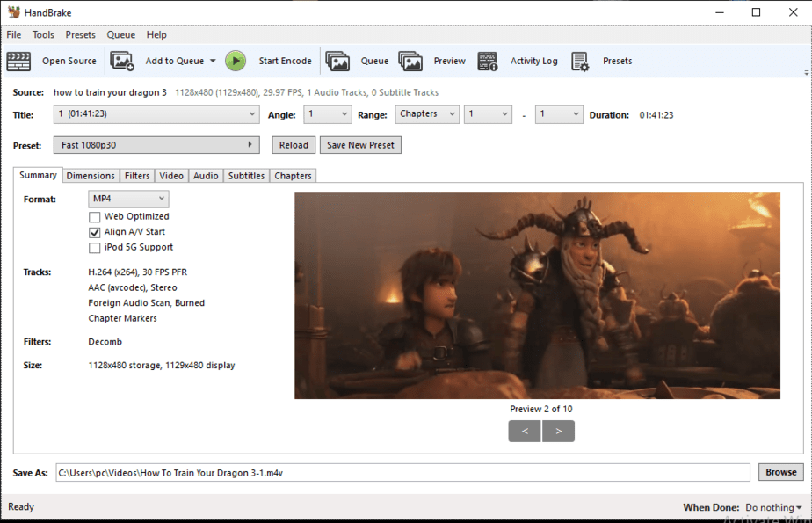Click the Add to Queue picture icon
The width and height of the screenshot is (812, 523).
[x=122, y=61]
